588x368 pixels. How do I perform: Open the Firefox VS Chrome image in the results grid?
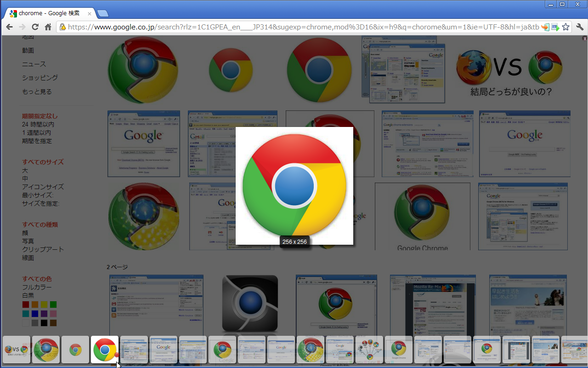(x=510, y=73)
